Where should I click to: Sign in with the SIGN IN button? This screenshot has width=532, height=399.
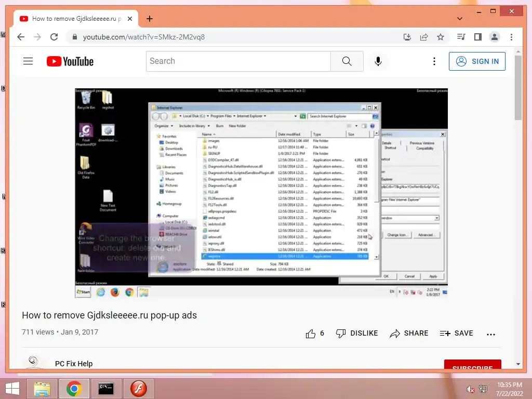click(x=477, y=61)
